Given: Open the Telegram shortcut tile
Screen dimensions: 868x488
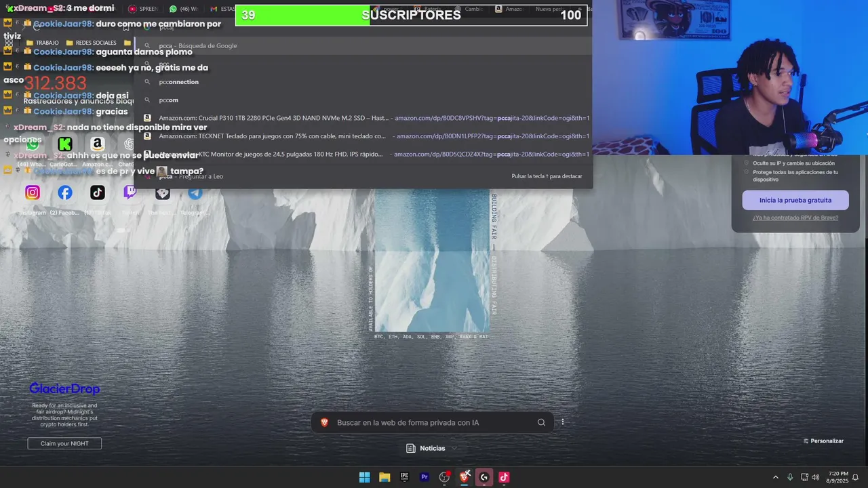Looking at the screenshot, I should tap(195, 192).
